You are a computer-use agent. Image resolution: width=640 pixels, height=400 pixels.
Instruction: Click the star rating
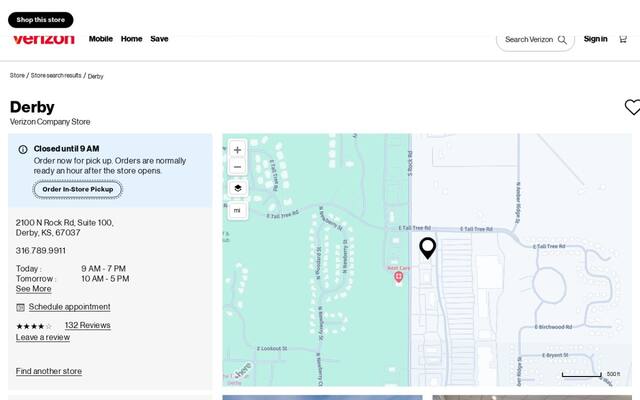[x=34, y=326]
